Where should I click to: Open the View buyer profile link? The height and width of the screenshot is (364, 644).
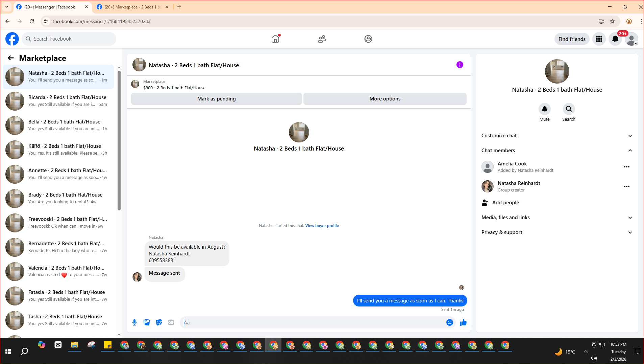point(322,226)
